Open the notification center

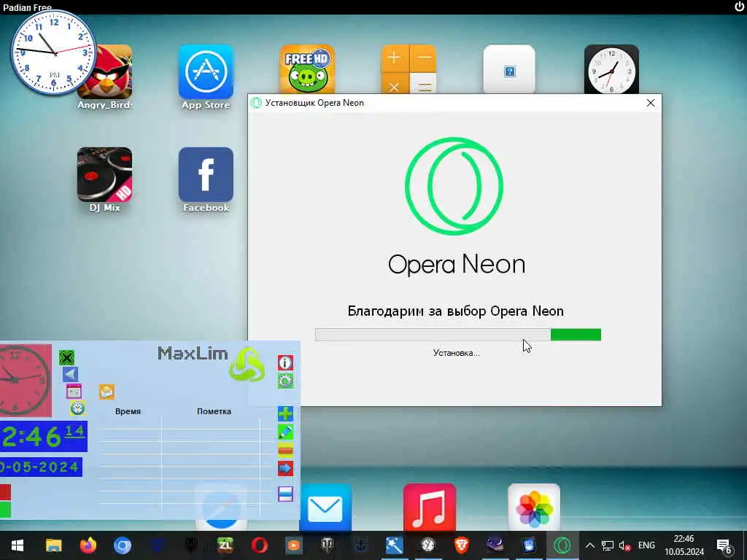724,545
